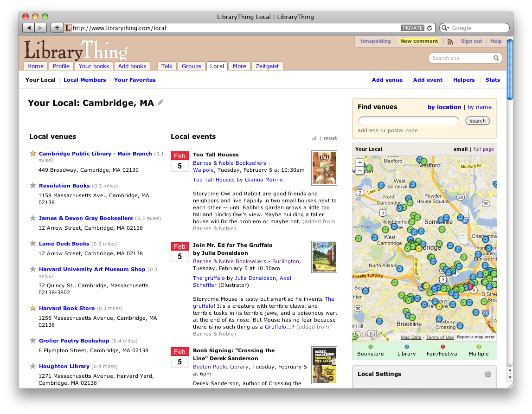Open the More tab

(239, 66)
